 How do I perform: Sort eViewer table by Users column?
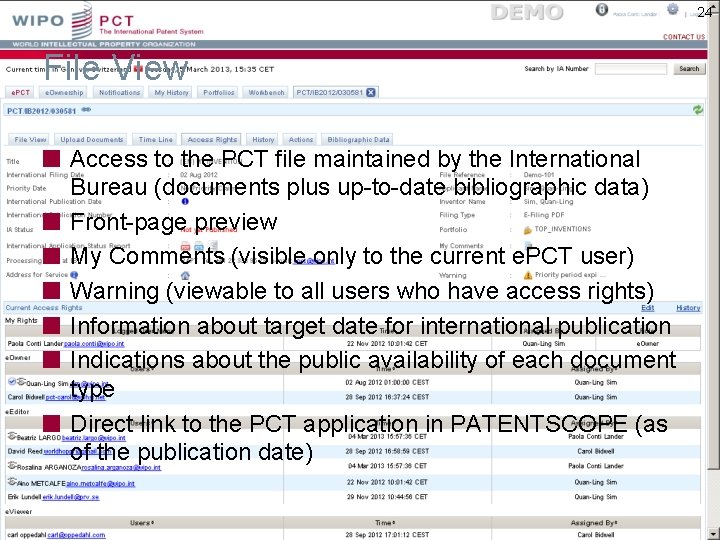pyautogui.click(x=142, y=523)
